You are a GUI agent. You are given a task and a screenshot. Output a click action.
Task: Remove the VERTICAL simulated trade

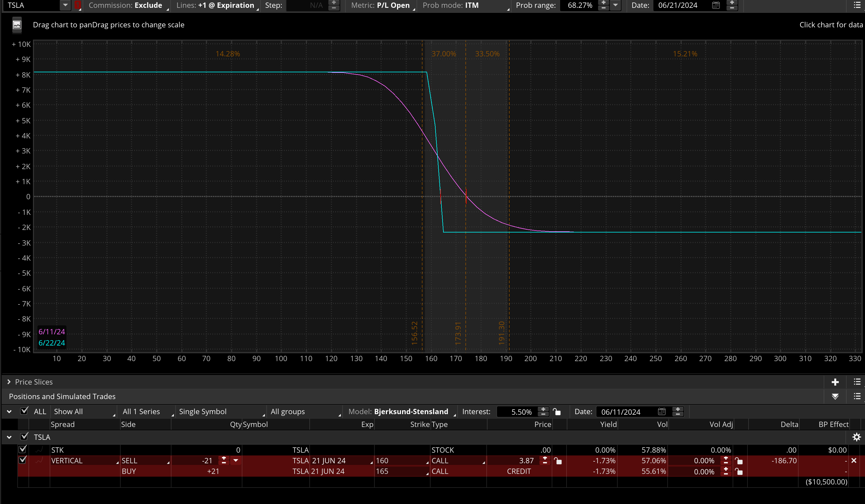pos(854,460)
